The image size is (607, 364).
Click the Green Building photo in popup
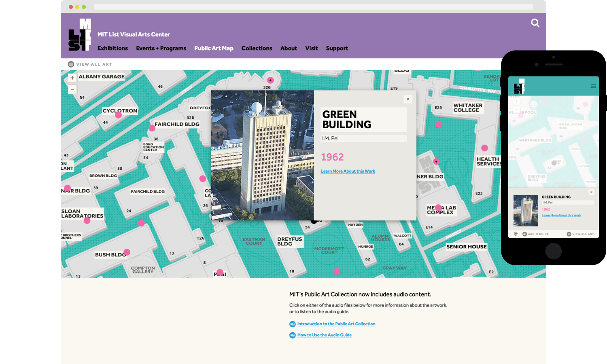point(262,155)
